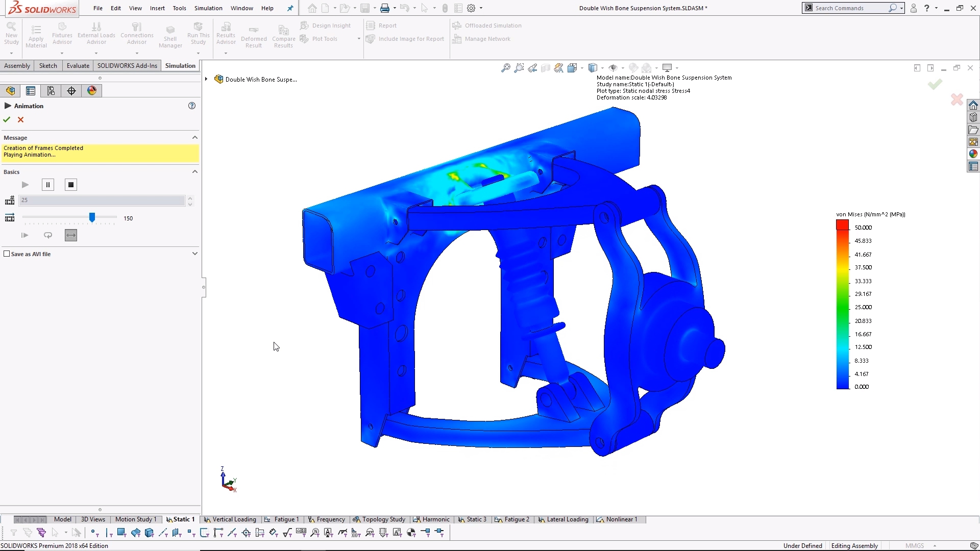This screenshot has height=551, width=980.
Task: Select the Topology Study tab
Action: click(x=383, y=519)
